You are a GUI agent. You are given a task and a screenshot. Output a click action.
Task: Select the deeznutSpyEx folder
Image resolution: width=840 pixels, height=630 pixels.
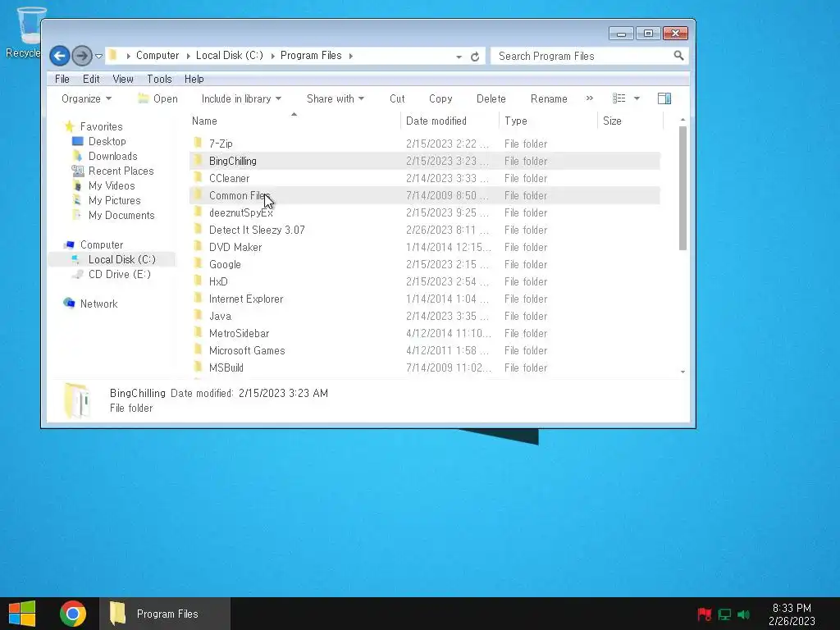(x=240, y=212)
